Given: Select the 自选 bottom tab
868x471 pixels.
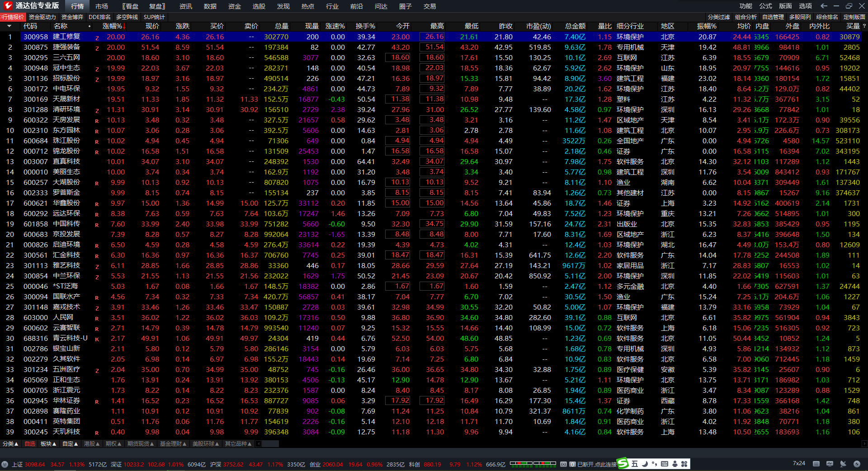Looking at the screenshot, I should pos(30,444).
